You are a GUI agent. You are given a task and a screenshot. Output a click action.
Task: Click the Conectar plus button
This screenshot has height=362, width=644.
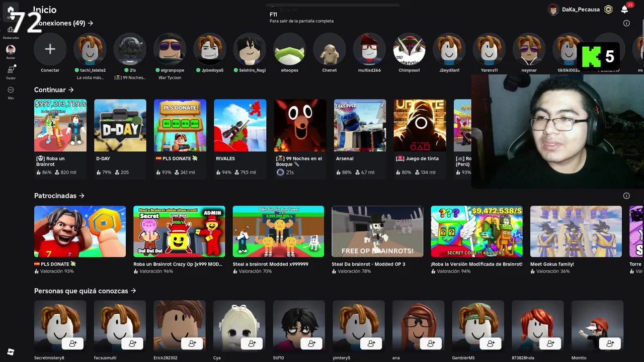click(50, 49)
